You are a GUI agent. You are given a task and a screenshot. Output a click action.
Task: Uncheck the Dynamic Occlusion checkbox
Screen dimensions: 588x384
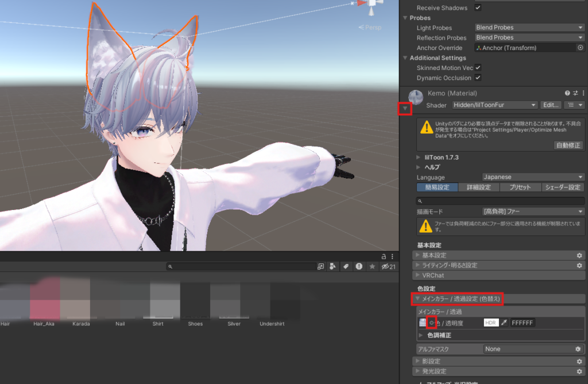(478, 77)
